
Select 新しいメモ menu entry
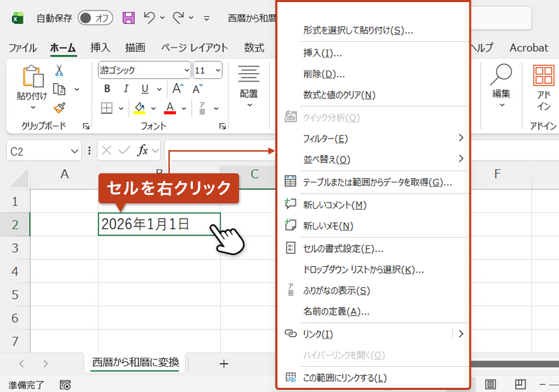pos(372,226)
